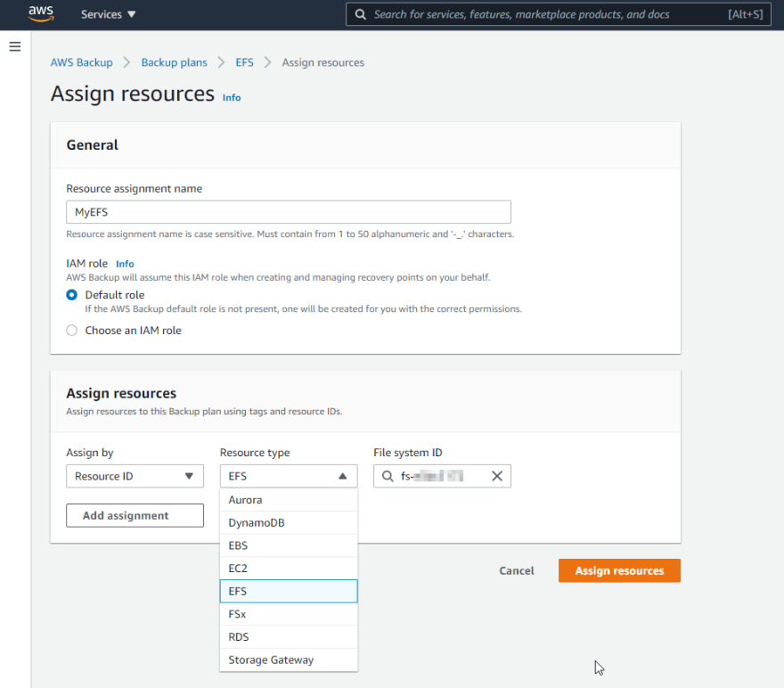Choose EBS from resource type list
This screenshot has height=688, width=784.
289,545
